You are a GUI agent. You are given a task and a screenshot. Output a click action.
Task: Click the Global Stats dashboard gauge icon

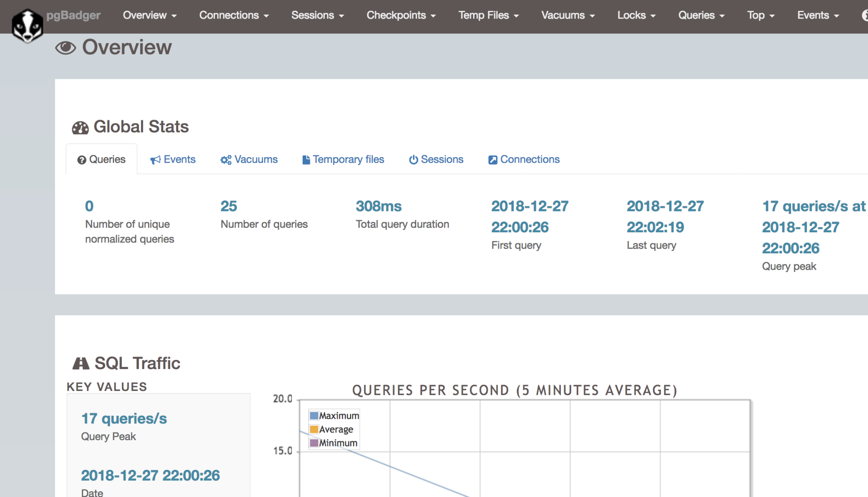(80, 128)
